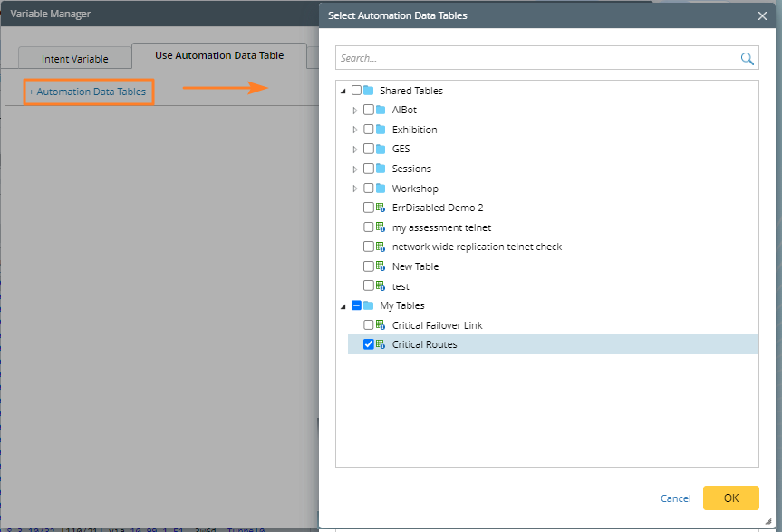Click the search magnifier icon
The height and width of the screenshot is (532, 782).
(747, 59)
